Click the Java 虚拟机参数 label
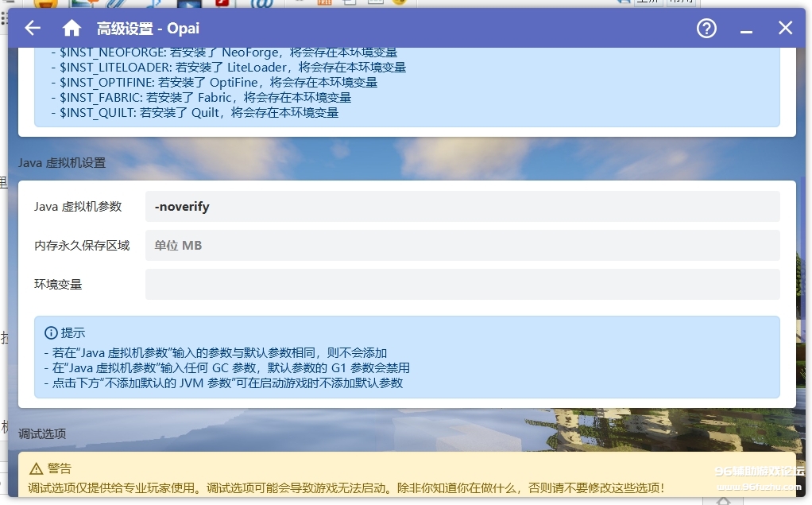Image resolution: width=812 pixels, height=505 pixels. coord(78,207)
